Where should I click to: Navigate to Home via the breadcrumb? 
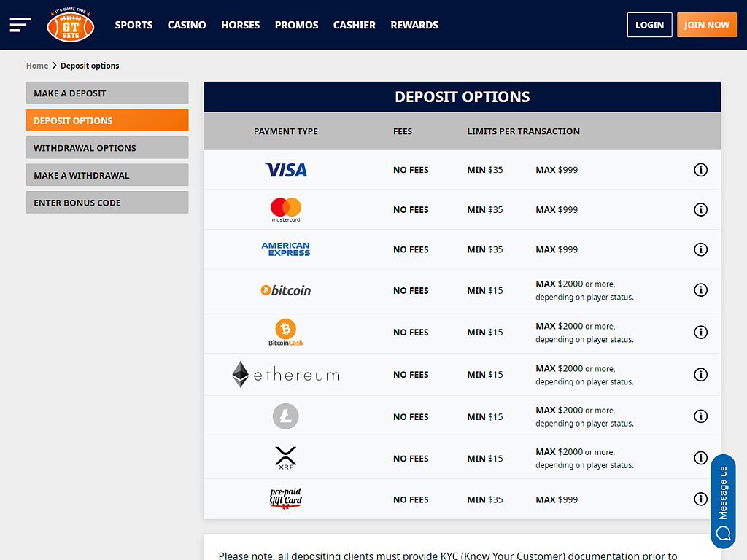[x=37, y=65]
